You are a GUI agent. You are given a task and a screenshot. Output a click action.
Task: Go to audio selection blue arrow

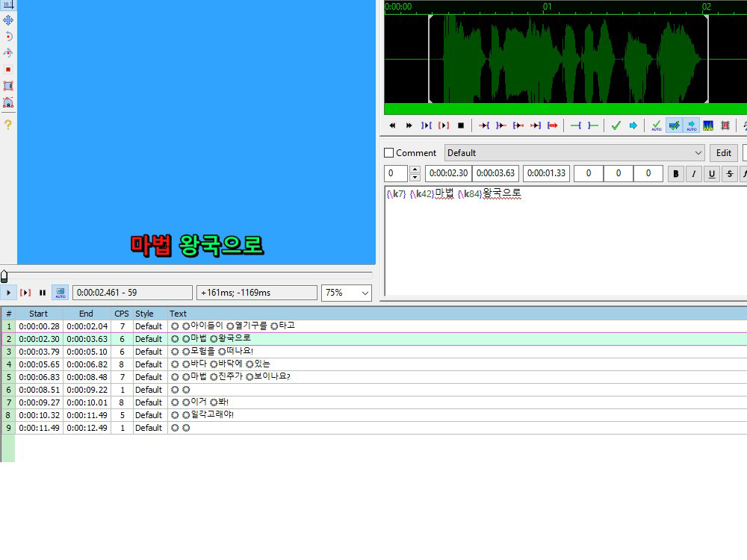pyautogui.click(x=633, y=125)
